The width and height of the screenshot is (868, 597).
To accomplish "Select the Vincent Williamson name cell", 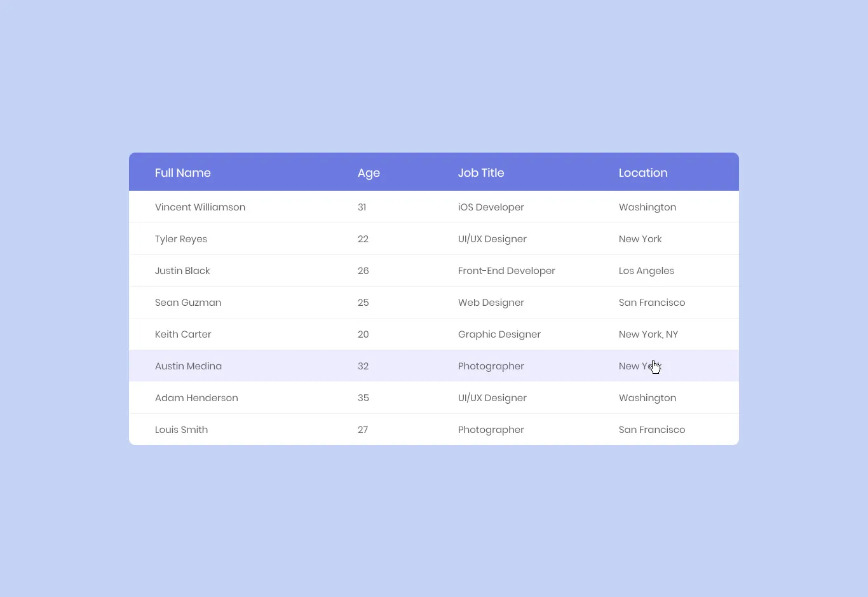I will 200,207.
